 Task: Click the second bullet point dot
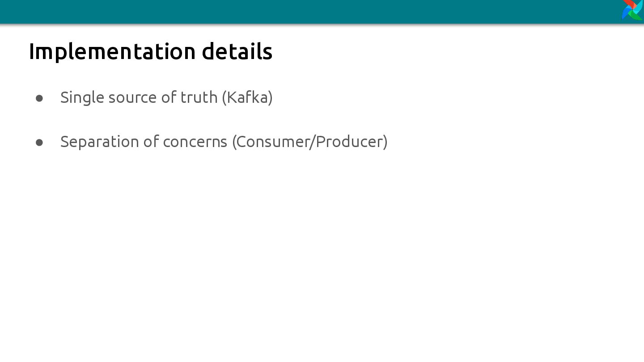pos(39,142)
